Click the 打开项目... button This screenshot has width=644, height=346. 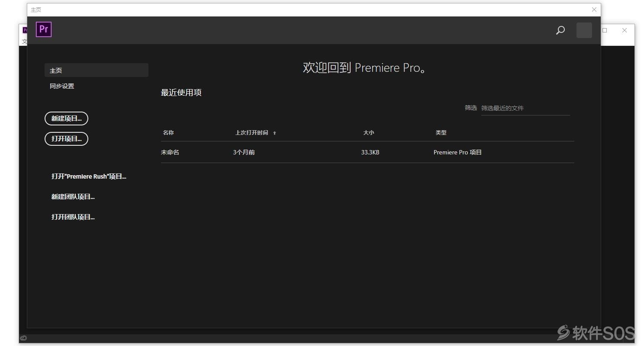coord(66,139)
